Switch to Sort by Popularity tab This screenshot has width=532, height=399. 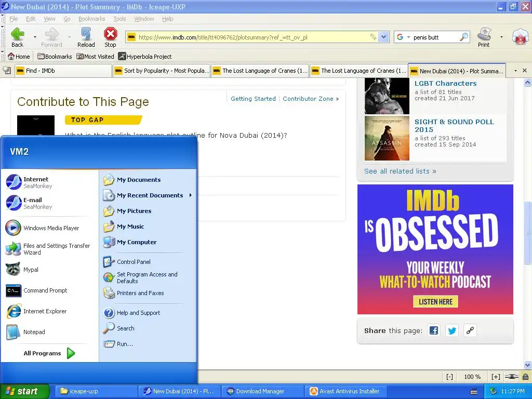pos(162,71)
